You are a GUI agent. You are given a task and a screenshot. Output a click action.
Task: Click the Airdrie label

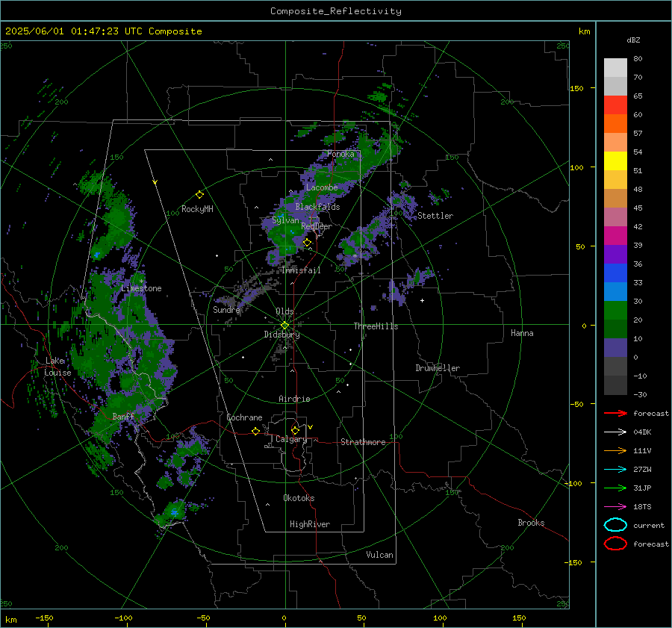click(294, 399)
